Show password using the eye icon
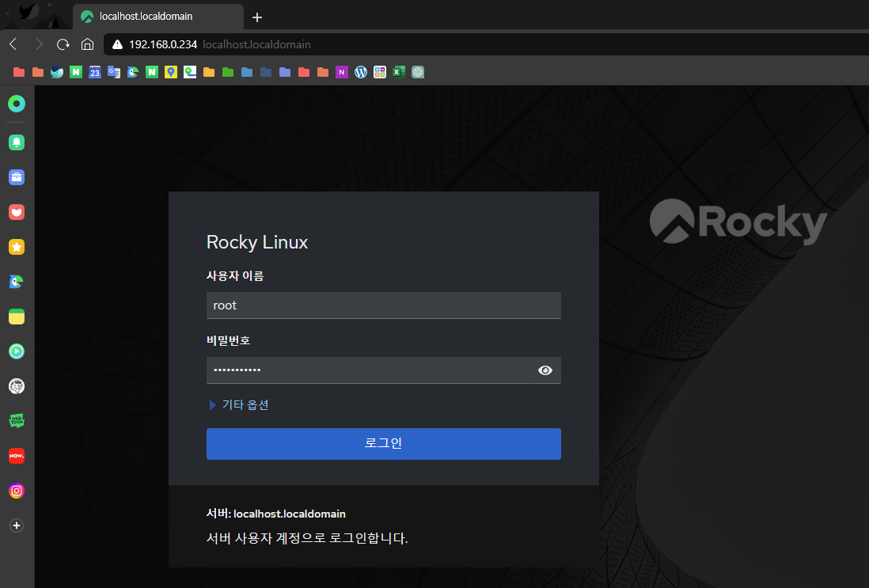 (x=545, y=370)
